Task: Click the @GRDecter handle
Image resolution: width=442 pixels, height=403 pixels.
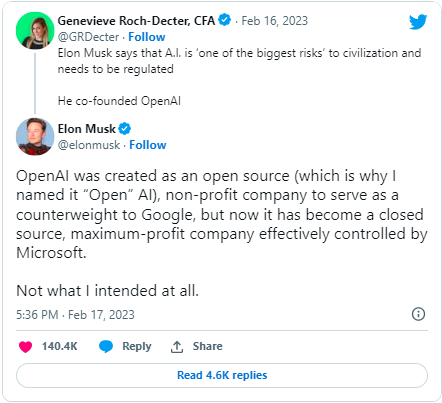Action: (x=88, y=37)
